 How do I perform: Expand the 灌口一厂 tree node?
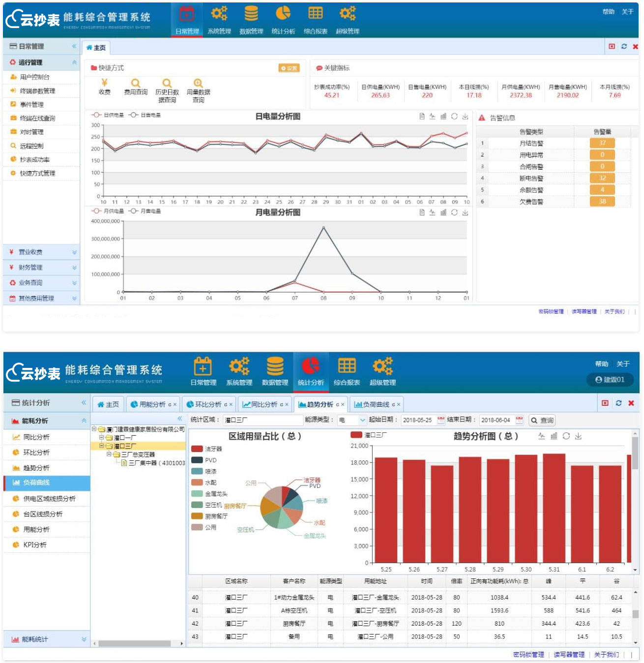[102, 437]
